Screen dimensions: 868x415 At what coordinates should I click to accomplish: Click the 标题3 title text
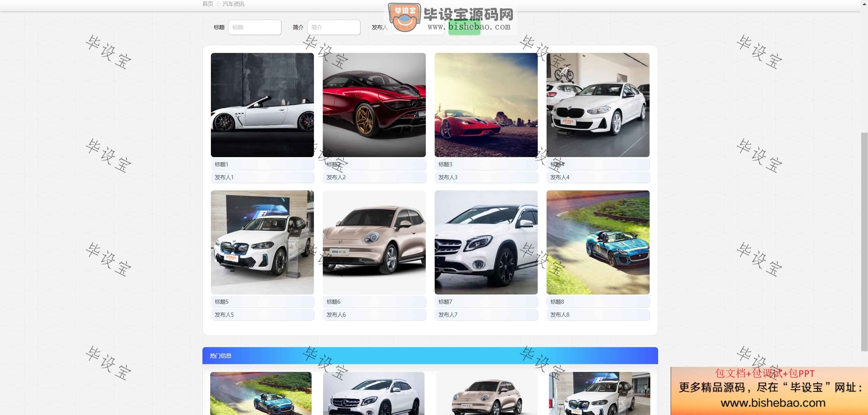coord(445,164)
